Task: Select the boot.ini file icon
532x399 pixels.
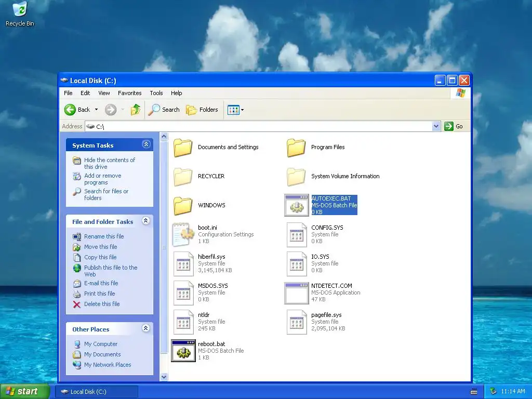Action: [x=183, y=234]
